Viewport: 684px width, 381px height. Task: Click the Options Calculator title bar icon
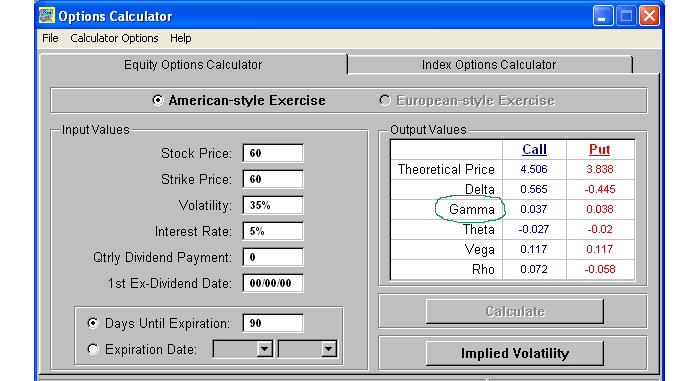pyautogui.click(x=47, y=16)
